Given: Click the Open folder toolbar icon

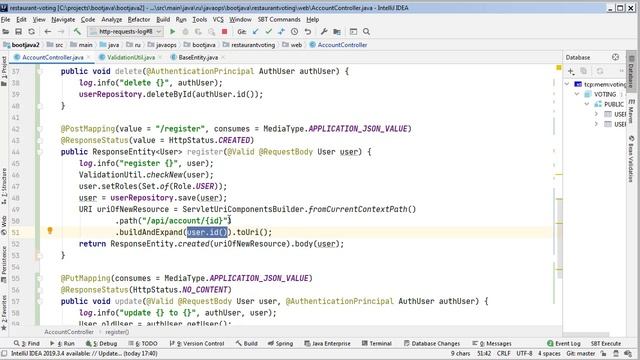Looking at the screenshot, I should (6, 31).
